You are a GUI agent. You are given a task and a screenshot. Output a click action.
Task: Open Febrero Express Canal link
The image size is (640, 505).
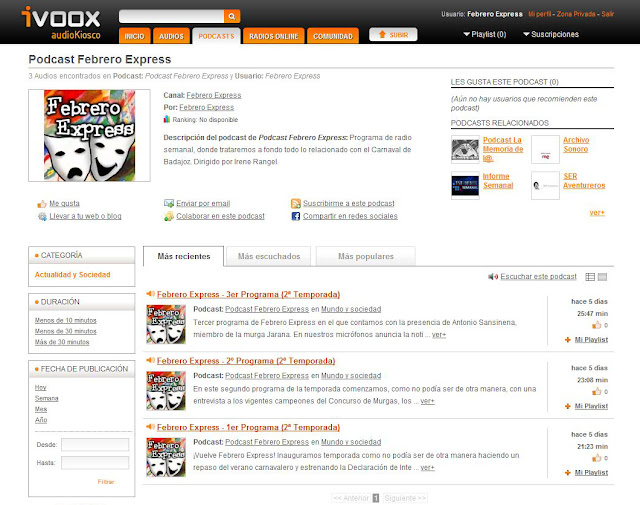[x=214, y=95]
